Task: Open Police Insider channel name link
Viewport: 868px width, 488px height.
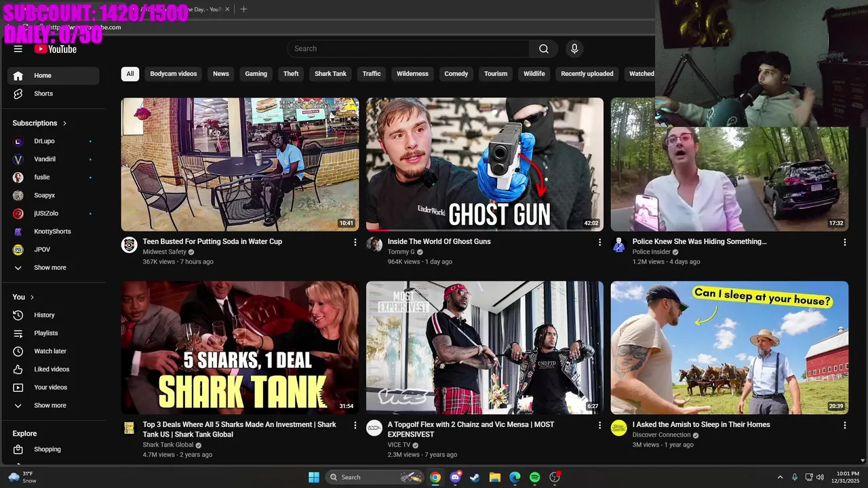Action: [x=651, y=251]
